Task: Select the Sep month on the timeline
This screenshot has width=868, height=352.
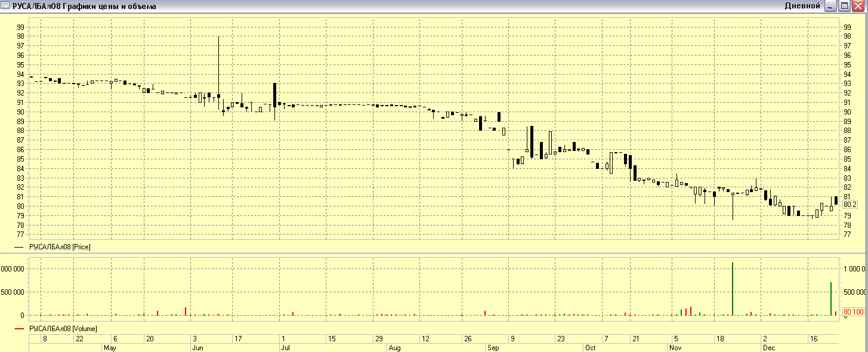Action: [x=493, y=347]
